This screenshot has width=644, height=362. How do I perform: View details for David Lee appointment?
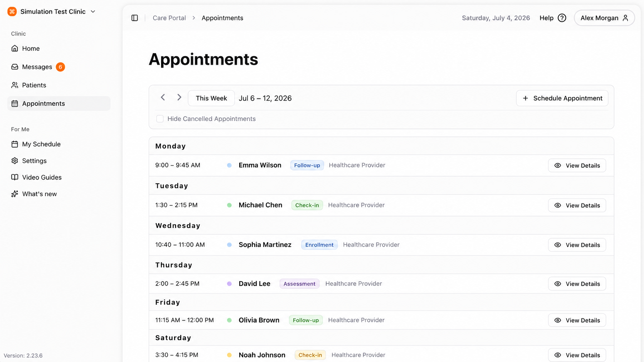coord(577,284)
